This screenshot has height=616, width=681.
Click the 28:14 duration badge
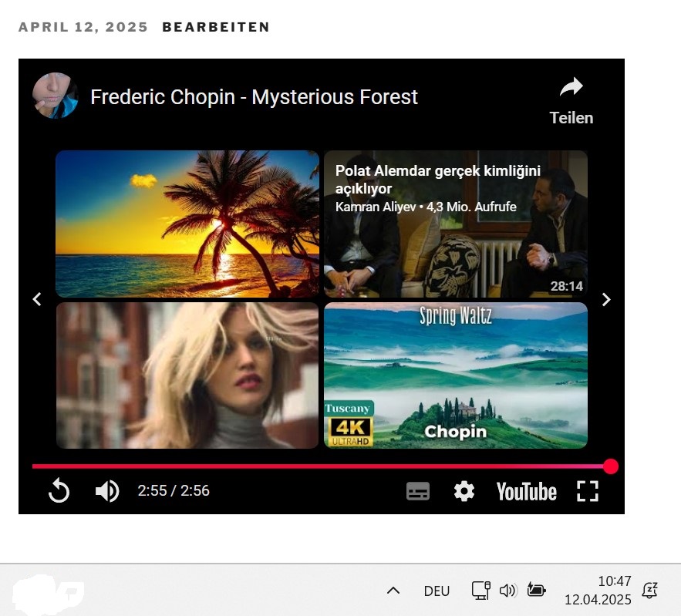(x=566, y=286)
